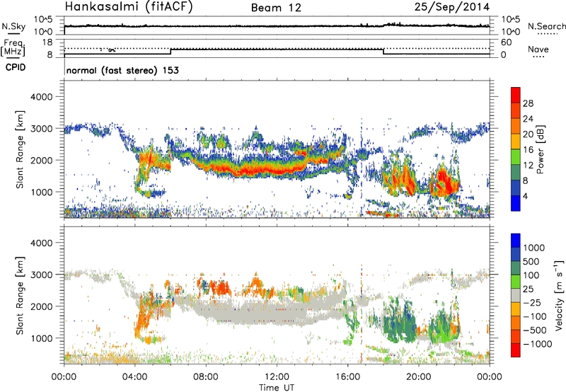Click the 28 dB tick label
This screenshot has width=566, height=392.
coord(528,103)
